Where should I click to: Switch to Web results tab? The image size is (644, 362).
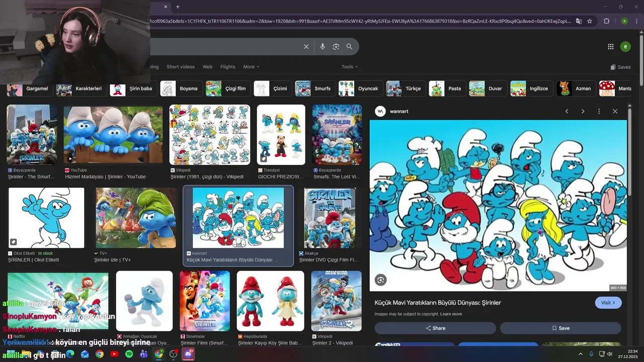tap(207, 67)
